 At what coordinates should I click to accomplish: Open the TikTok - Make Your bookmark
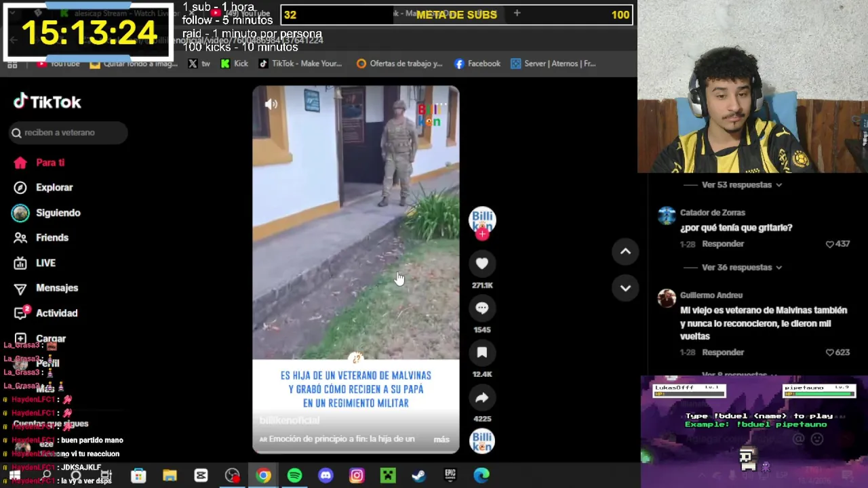(x=300, y=64)
